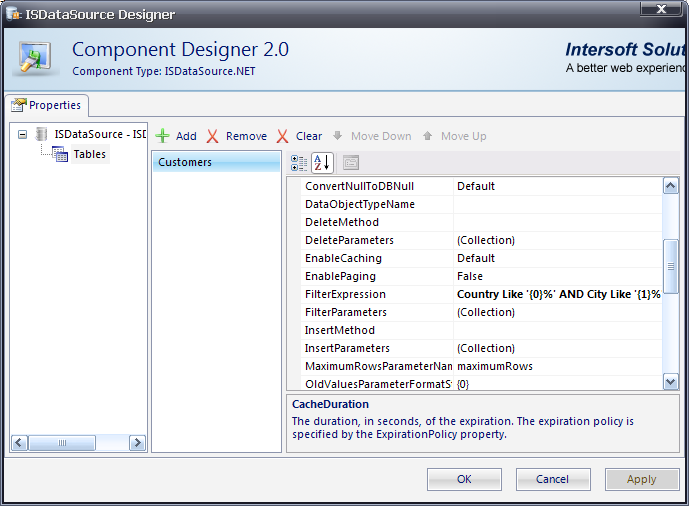
Task: Click the {0} format string value
Action: pos(558,383)
